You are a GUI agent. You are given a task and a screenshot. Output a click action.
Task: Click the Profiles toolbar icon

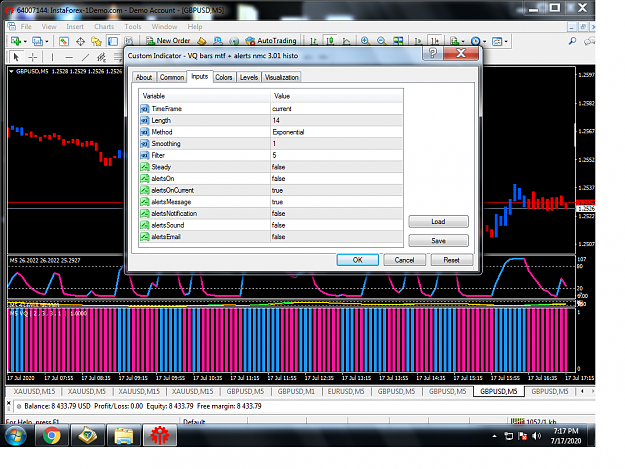coord(37,41)
